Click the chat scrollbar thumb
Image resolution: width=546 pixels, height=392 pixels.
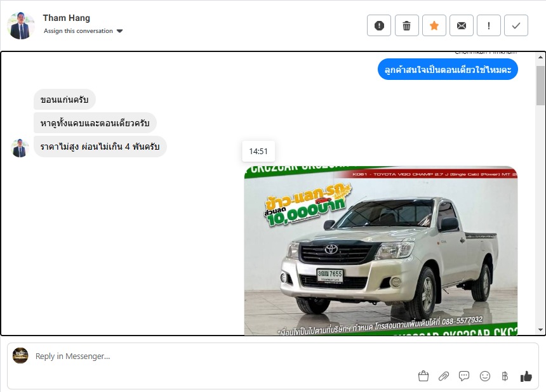point(540,86)
